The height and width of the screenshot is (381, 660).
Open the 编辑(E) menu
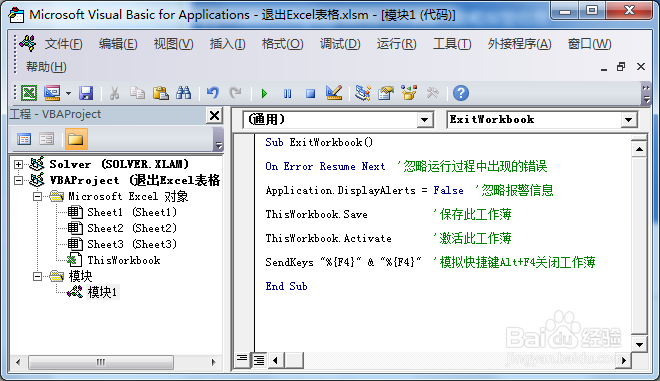[118, 44]
